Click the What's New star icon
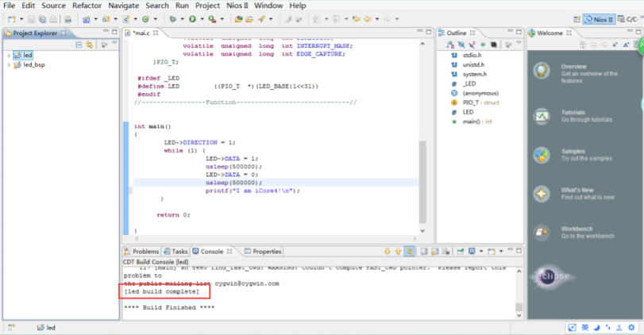Screen dimensions: 644x335 click(x=542, y=194)
